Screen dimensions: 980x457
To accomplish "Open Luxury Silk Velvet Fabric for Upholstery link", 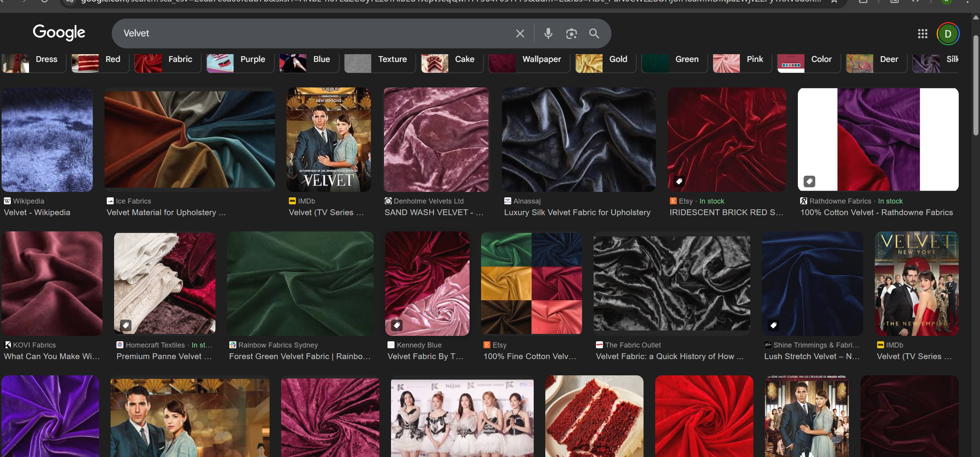I will [577, 212].
